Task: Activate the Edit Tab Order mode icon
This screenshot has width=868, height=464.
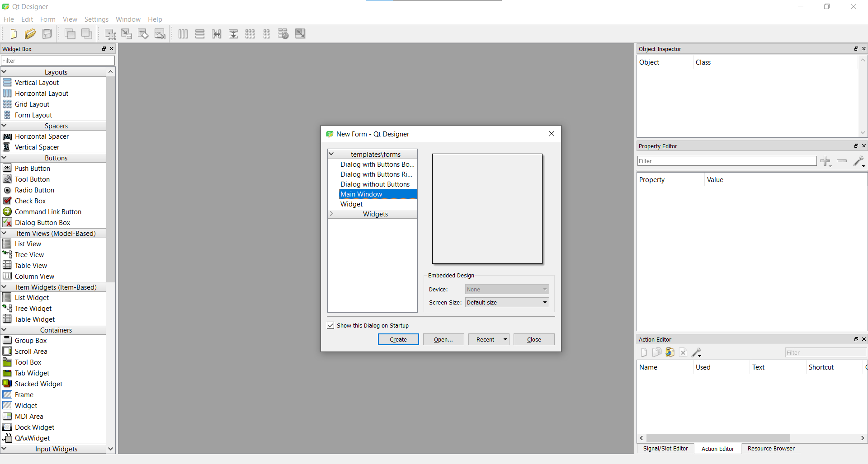Action: 160,33
